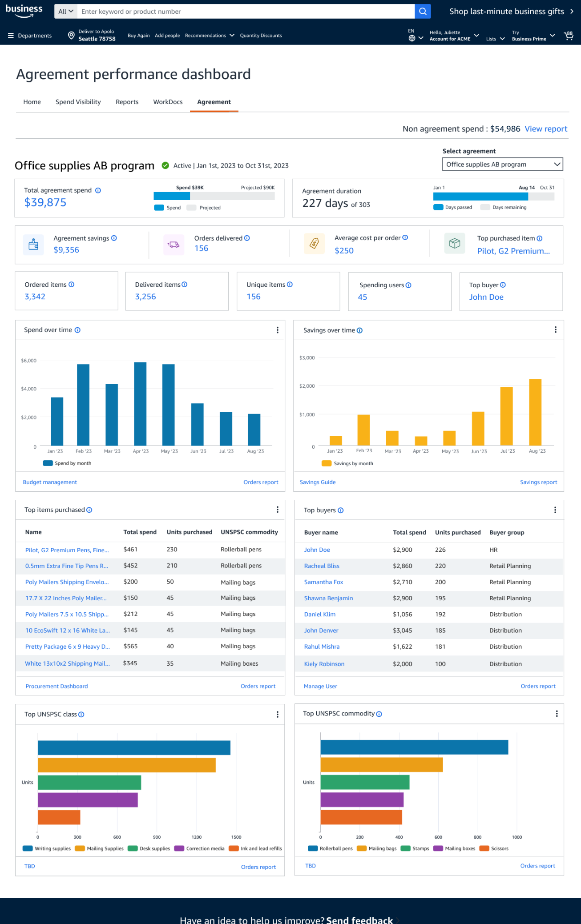Click Buy Again in the navigation bar

[139, 36]
